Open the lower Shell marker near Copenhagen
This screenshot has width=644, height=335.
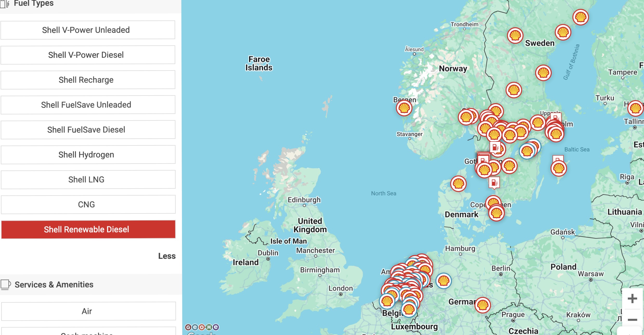click(x=496, y=213)
